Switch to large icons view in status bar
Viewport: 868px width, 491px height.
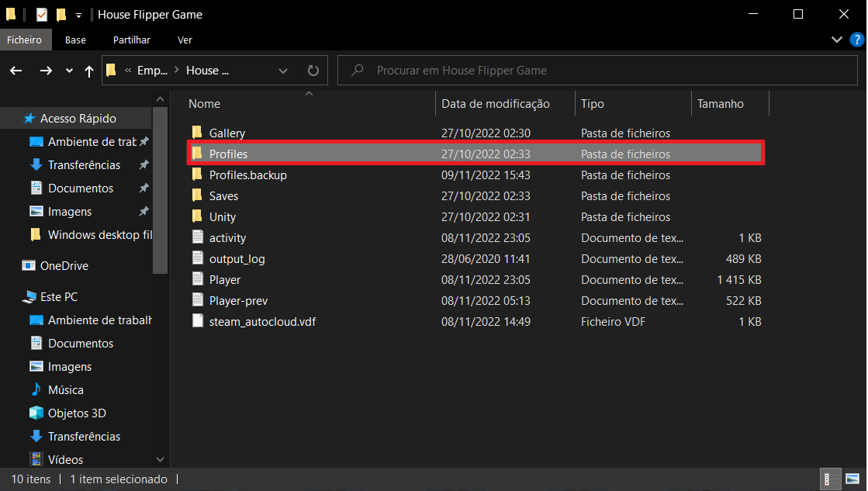[852, 479]
